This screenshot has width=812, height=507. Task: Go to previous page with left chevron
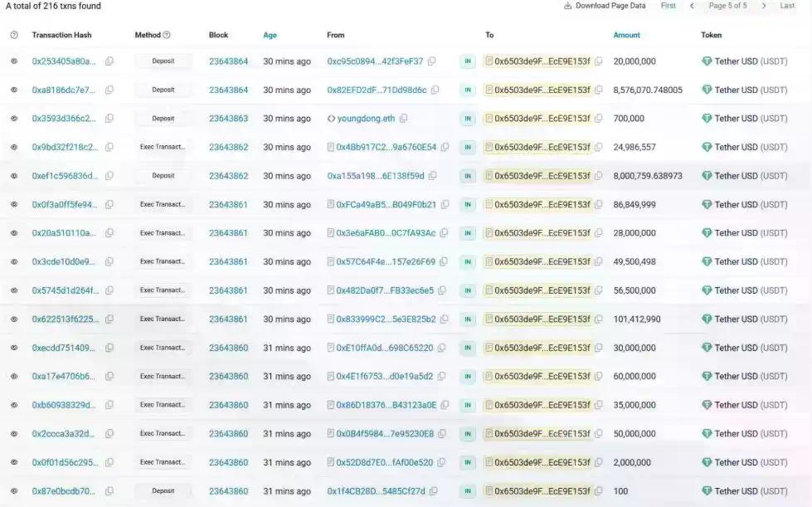692,6
